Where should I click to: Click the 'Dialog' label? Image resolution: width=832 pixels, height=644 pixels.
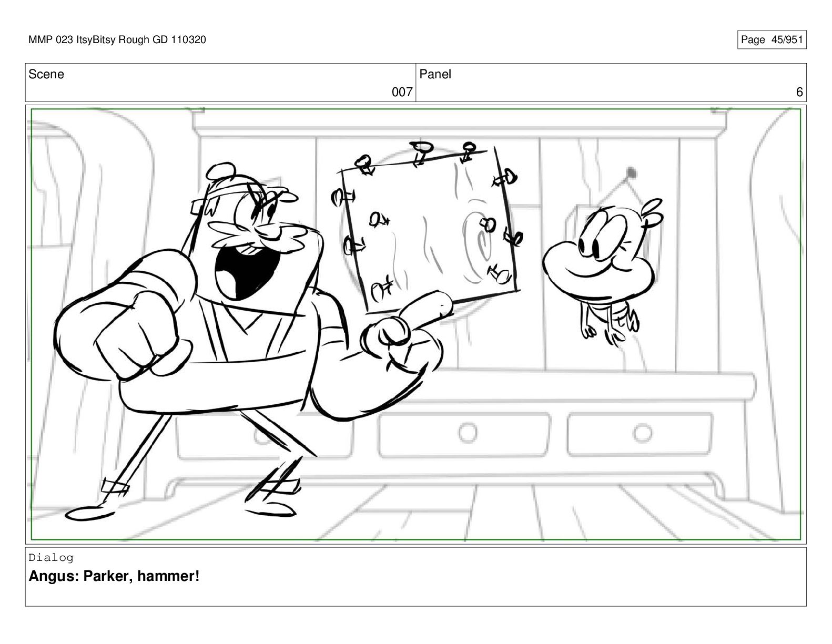tap(51, 557)
